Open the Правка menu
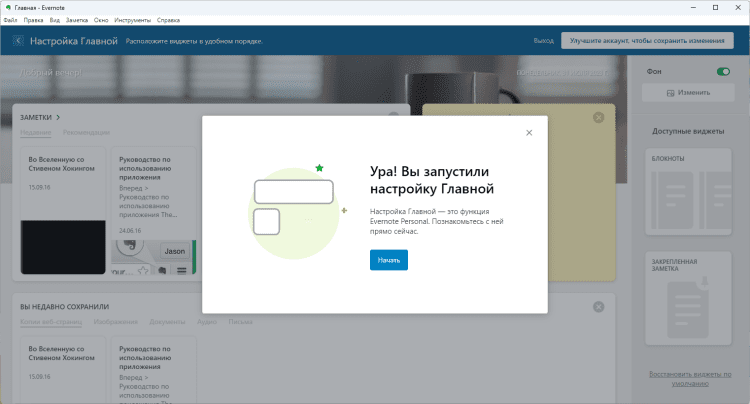 33,20
